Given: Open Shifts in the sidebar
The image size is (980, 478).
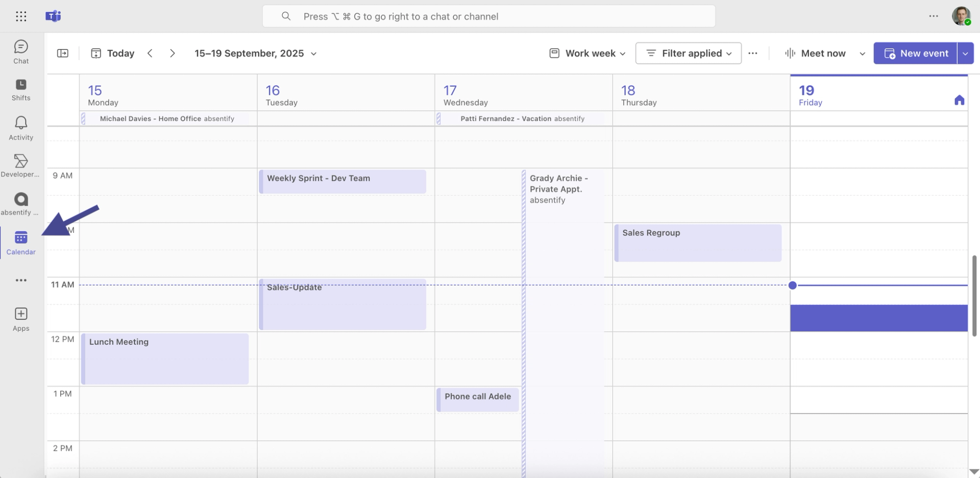Looking at the screenshot, I should 21,90.
